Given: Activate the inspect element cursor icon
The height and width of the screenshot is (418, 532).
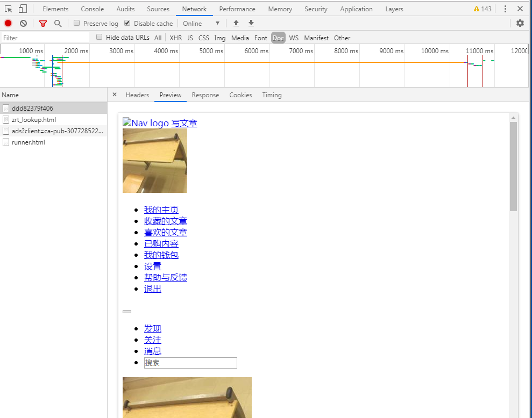Looking at the screenshot, I should [8, 9].
